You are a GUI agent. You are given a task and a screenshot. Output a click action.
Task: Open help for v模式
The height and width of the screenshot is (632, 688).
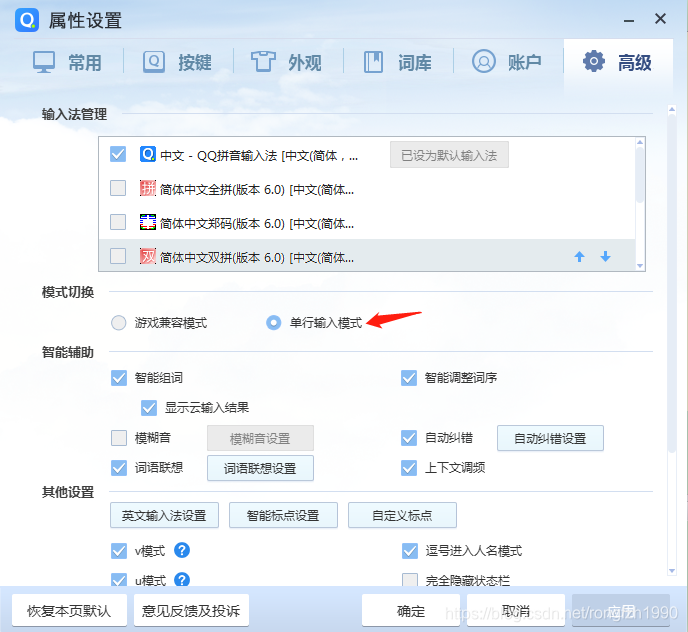[x=182, y=550]
